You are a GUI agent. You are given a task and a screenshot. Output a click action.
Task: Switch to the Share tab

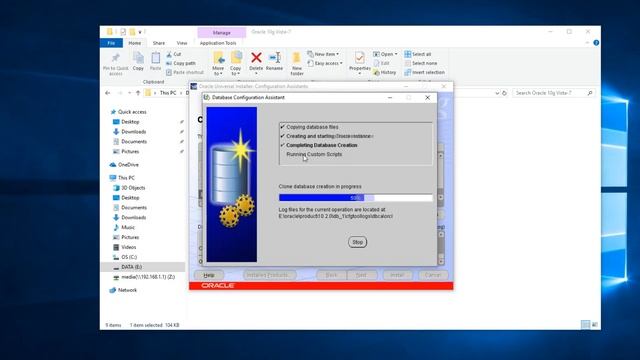click(159, 43)
